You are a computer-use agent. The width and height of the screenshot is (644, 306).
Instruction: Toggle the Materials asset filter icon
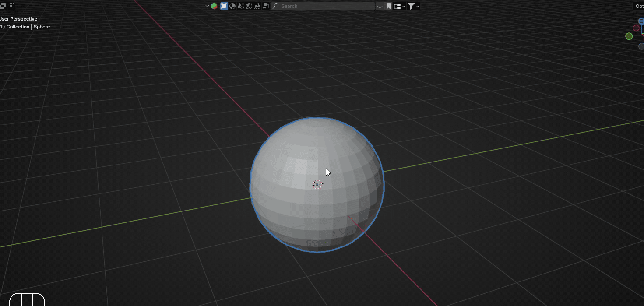point(232,6)
